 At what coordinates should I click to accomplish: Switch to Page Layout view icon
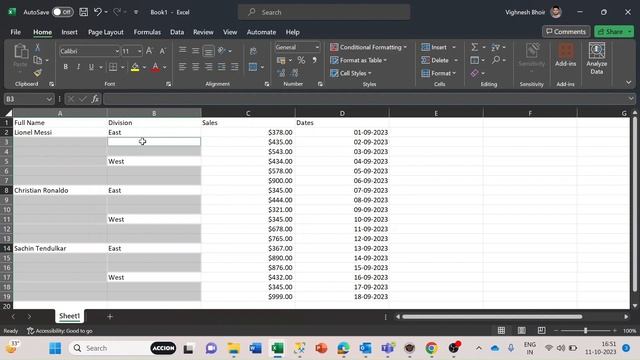pos(521,331)
